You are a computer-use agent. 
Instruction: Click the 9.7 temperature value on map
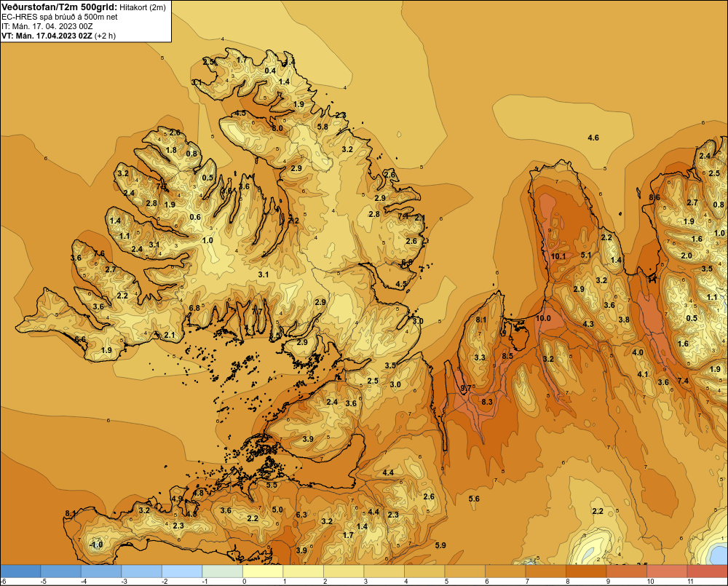[x=466, y=387]
